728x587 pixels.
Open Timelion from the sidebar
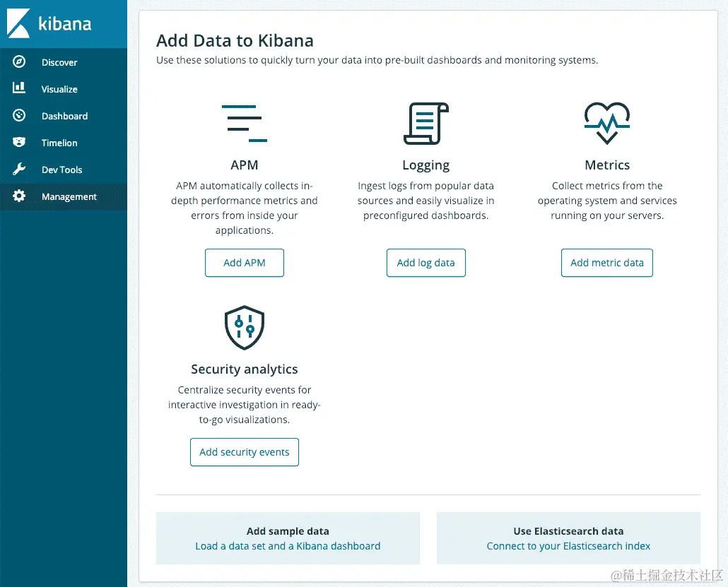(64, 143)
